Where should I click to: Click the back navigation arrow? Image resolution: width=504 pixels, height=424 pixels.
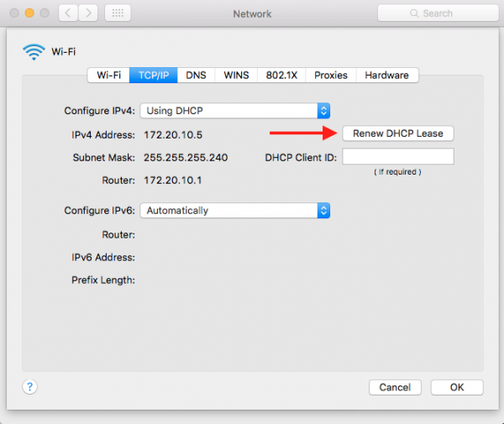coord(68,13)
